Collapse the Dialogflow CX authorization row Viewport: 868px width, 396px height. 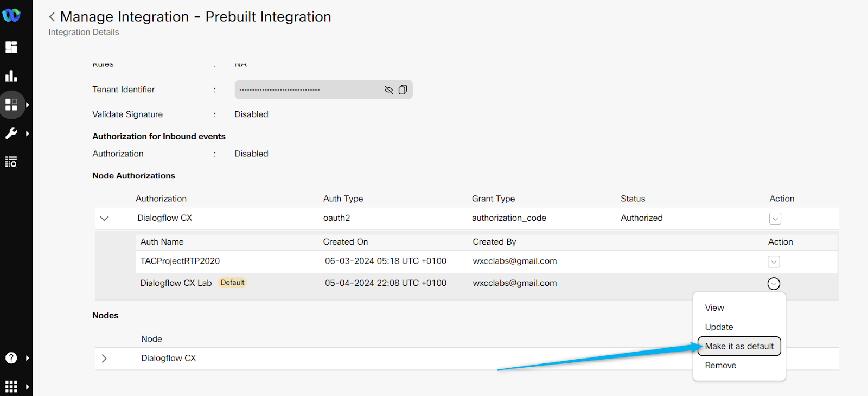tap(105, 218)
